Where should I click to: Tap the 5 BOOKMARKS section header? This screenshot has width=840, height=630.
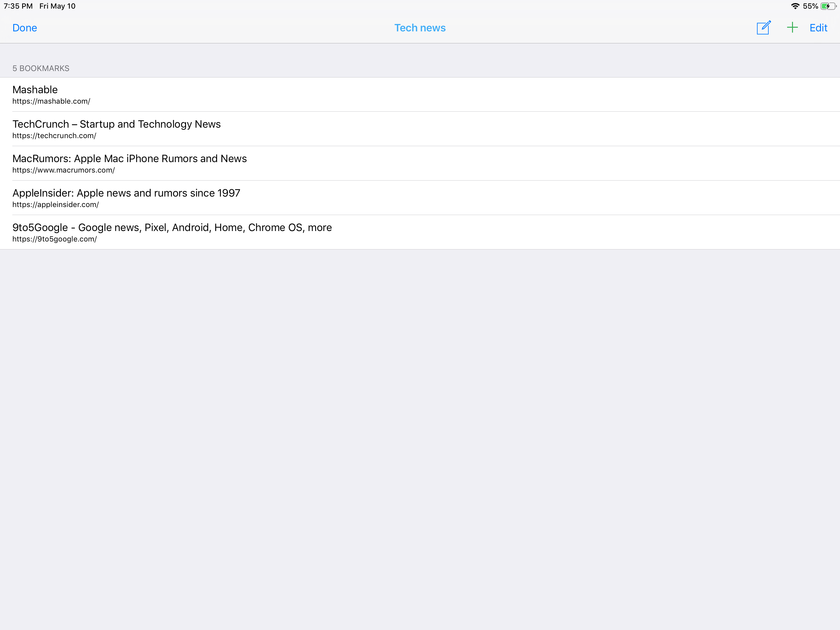[41, 68]
